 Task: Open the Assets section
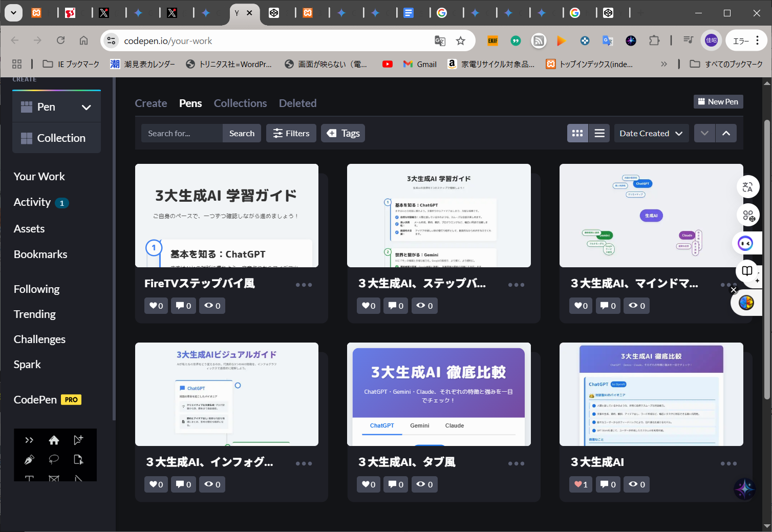point(29,229)
